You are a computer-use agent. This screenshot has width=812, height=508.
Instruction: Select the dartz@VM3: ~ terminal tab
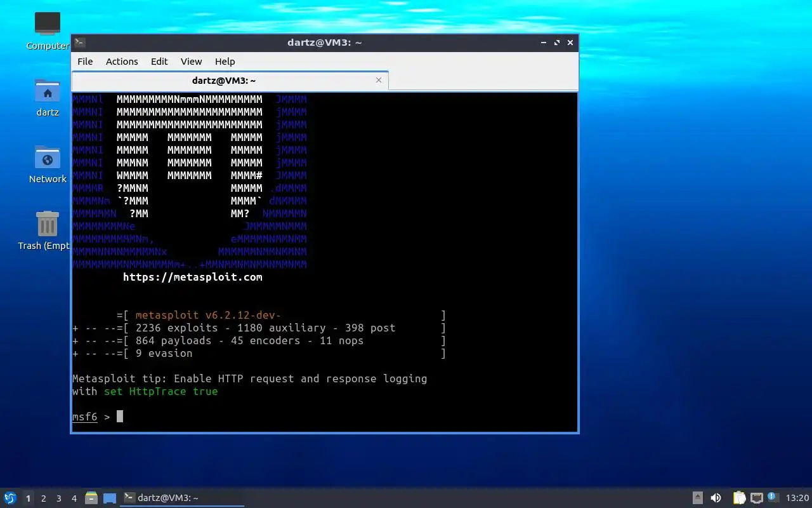pos(230,81)
